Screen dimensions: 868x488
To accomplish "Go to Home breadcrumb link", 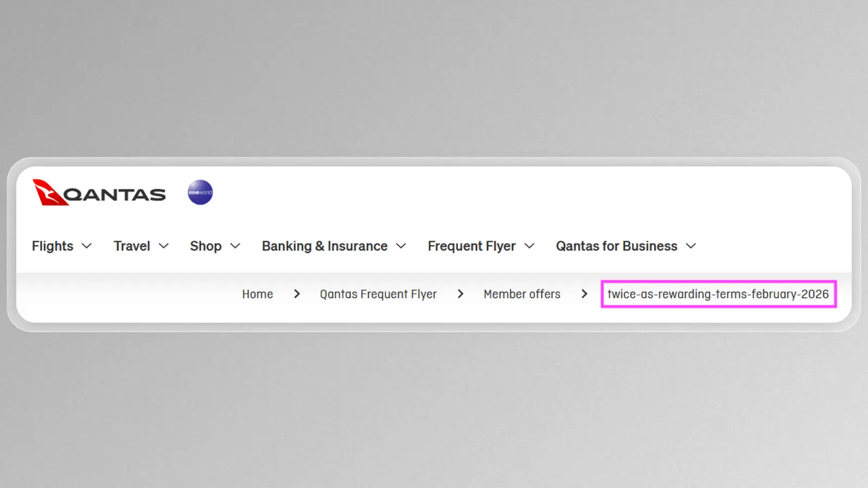I will [258, 294].
